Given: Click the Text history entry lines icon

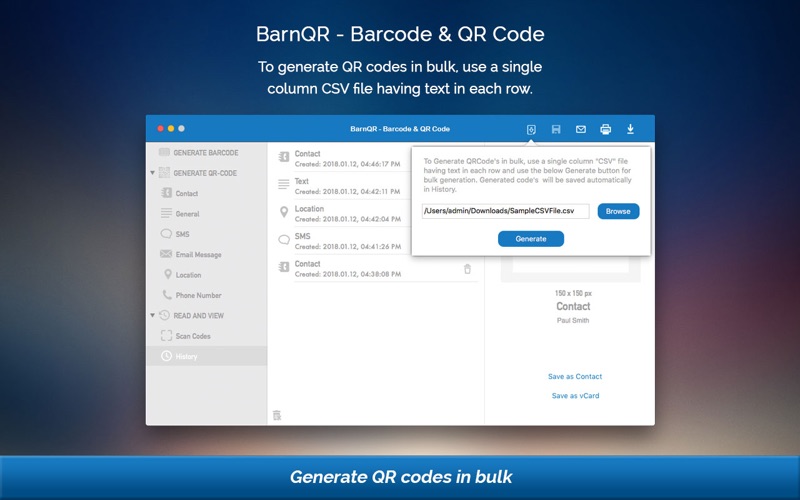Looking at the screenshot, I should (284, 184).
